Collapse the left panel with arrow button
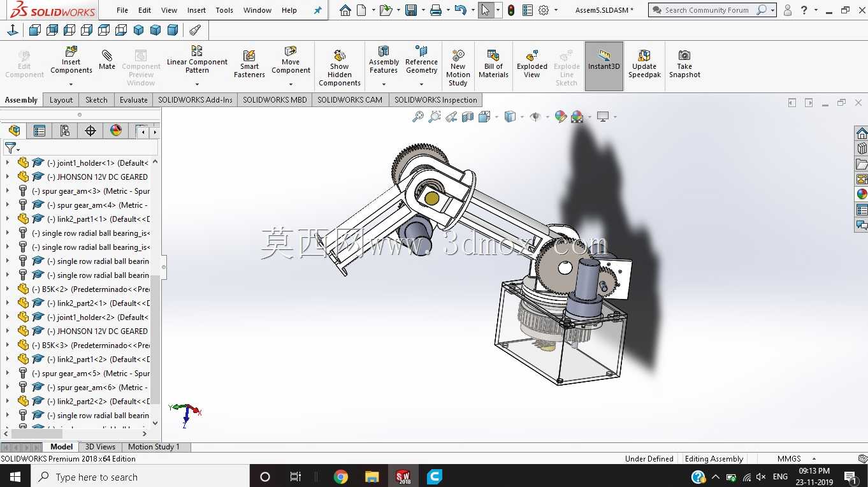The width and height of the screenshot is (868, 487). [x=164, y=267]
